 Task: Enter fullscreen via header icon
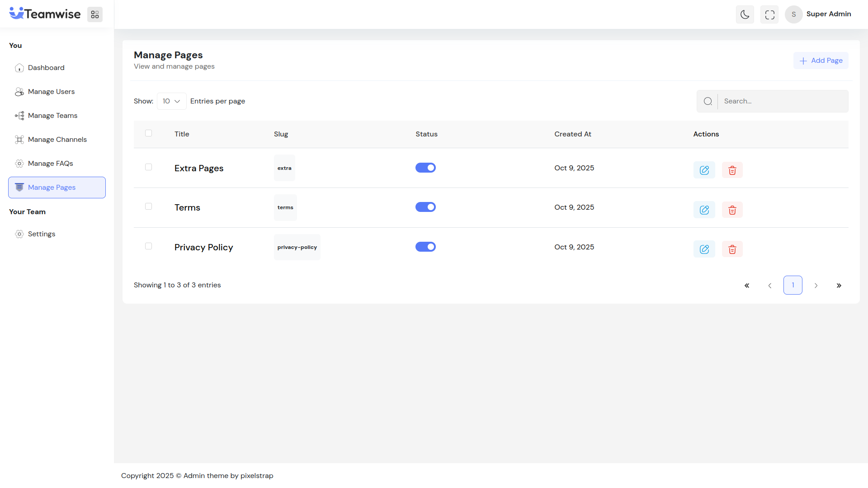(x=769, y=14)
